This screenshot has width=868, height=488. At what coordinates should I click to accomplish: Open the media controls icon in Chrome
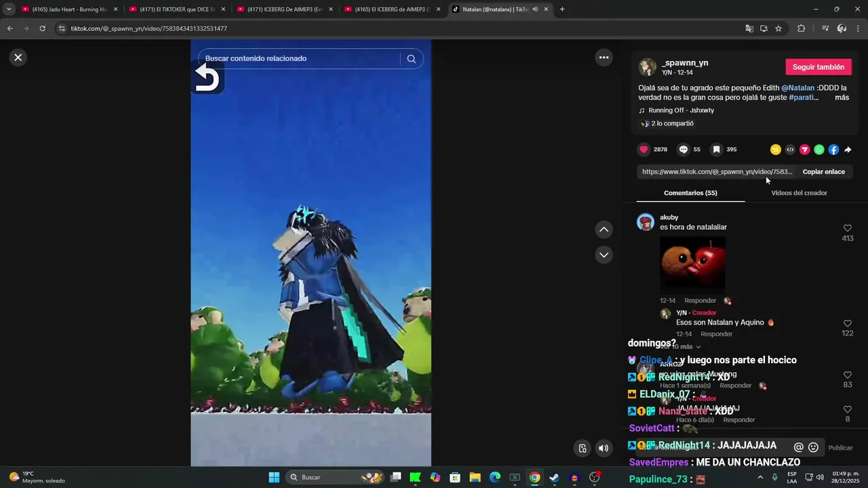(825, 28)
